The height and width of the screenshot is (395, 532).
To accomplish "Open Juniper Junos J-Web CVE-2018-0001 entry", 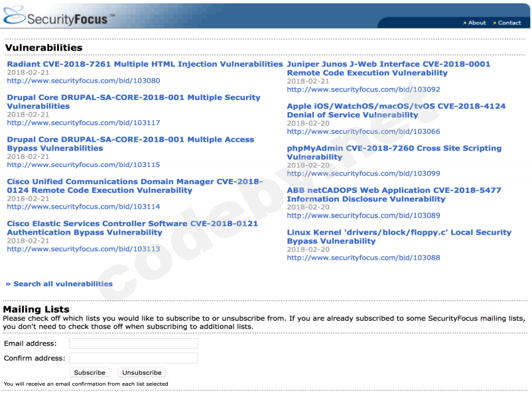I will pos(389,68).
